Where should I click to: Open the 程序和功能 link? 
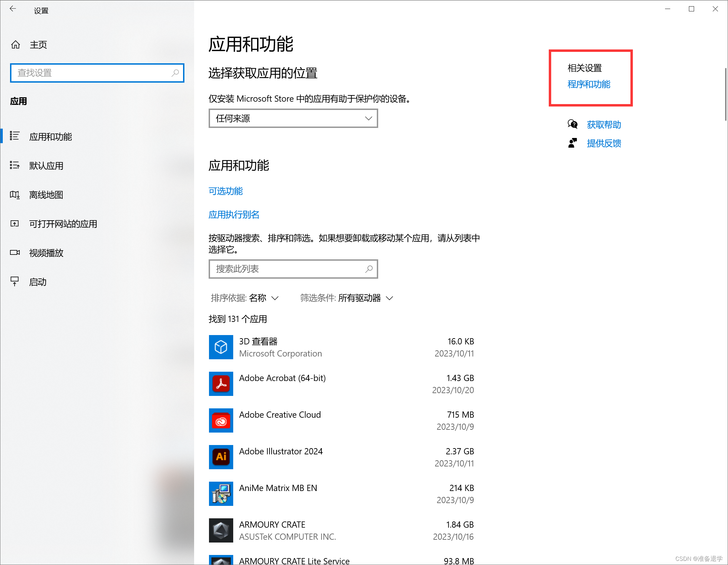(589, 84)
